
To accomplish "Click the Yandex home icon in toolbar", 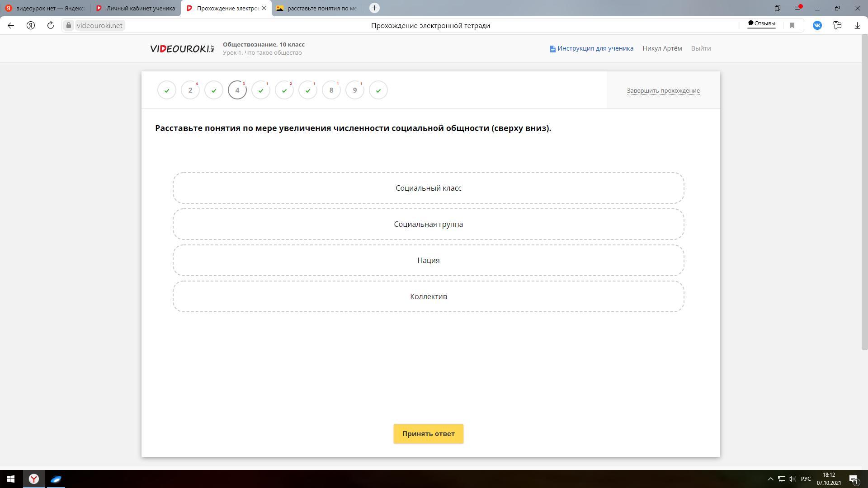I will click(x=31, y=26).
